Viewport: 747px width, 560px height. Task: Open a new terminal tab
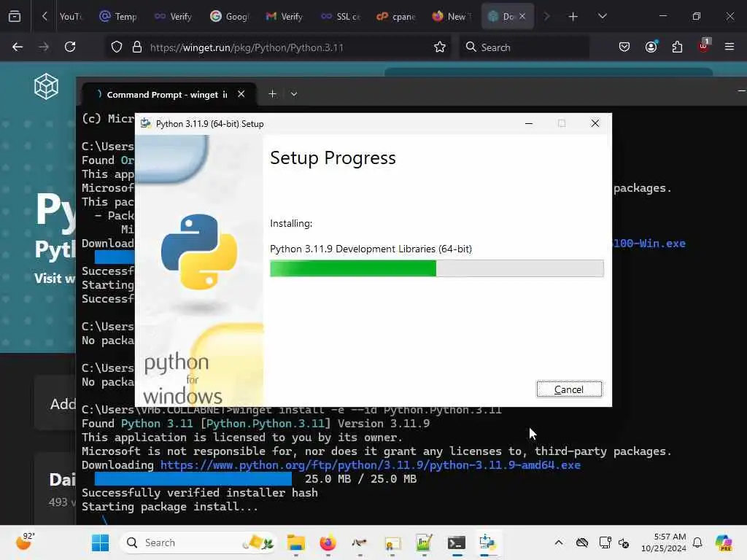pyautogui.click(x=272, y=94)
